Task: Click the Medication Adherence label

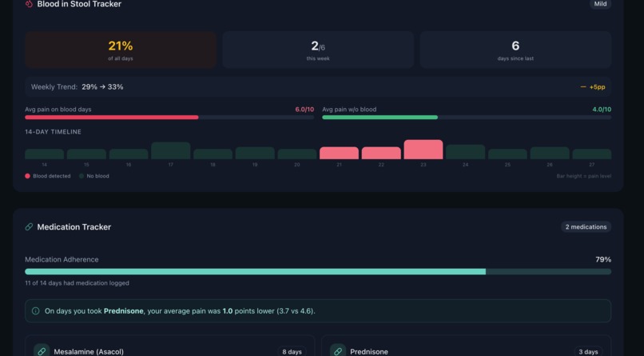Action: 62,259
